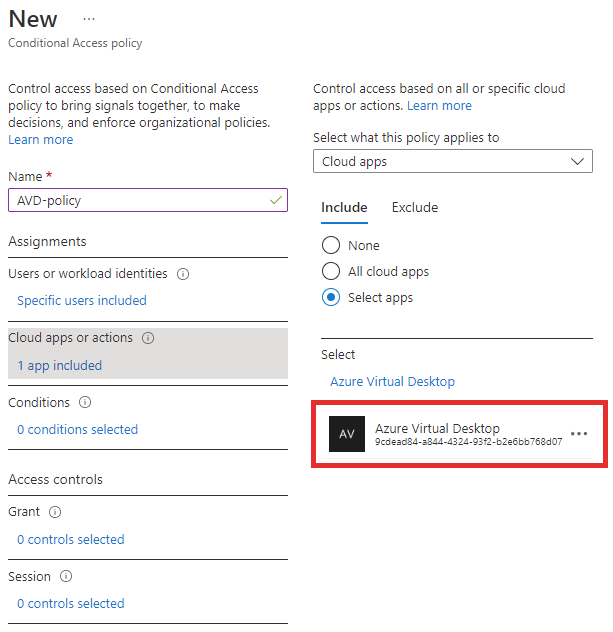The height and width of the screenshot is (632, 613).
Task: Switch to the Include tab
Action: tap(344, 208)
